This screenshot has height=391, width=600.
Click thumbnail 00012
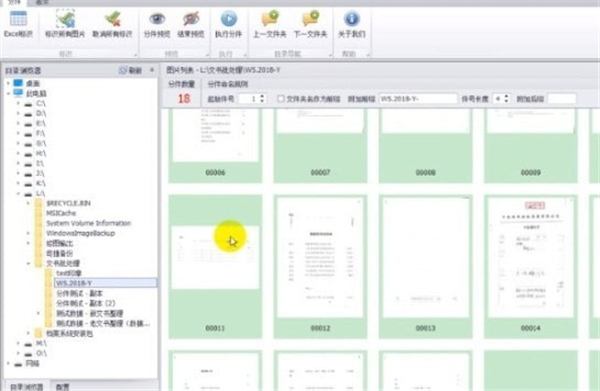click(x=320, y=266)
